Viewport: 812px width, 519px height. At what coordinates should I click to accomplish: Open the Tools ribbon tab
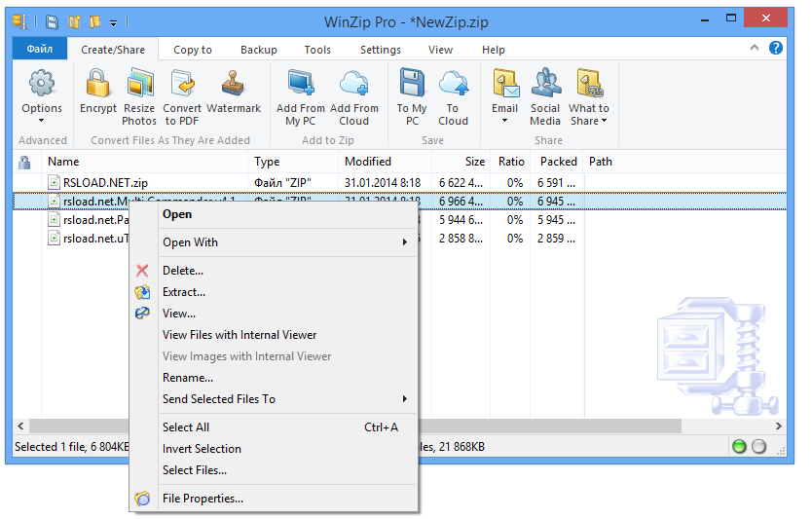tap(317, 50)
